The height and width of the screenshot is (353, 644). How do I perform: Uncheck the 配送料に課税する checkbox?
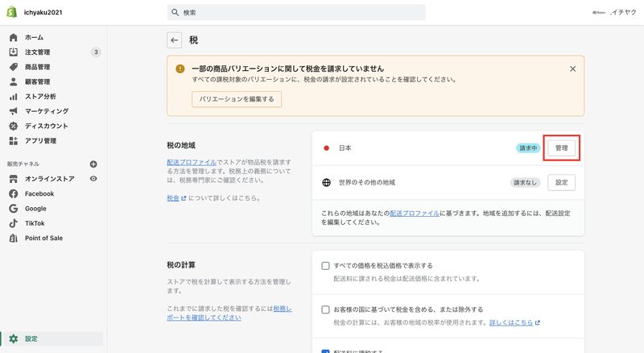coord(325,351)
